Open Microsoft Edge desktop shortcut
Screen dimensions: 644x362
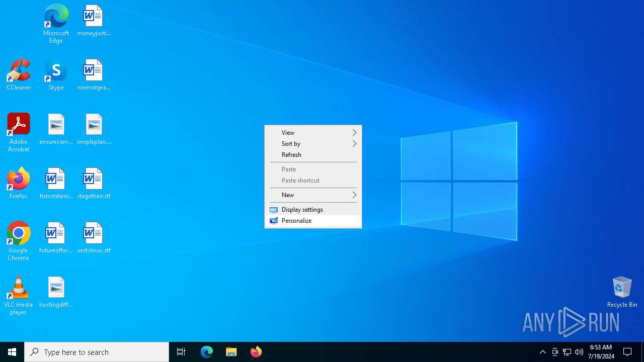[56, 24]
